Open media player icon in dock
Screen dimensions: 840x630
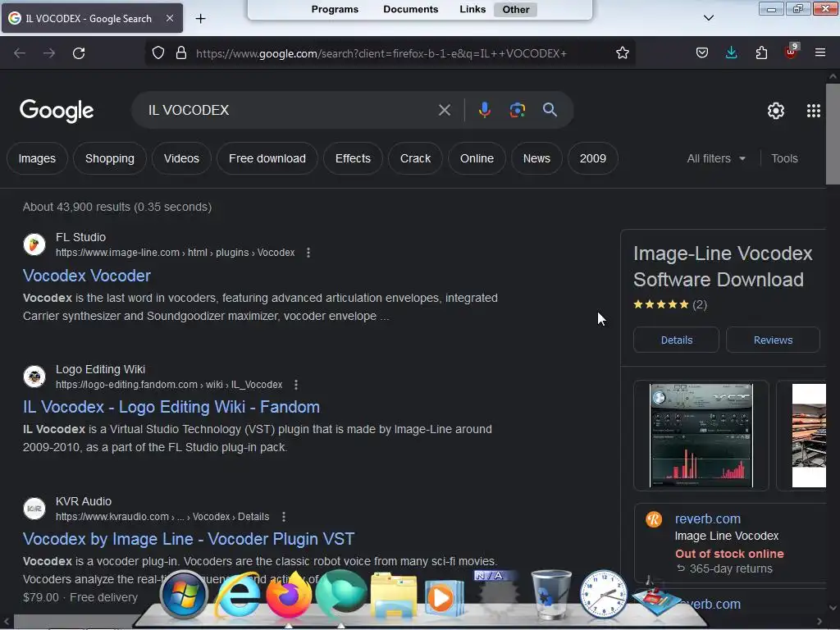[444, 597]
